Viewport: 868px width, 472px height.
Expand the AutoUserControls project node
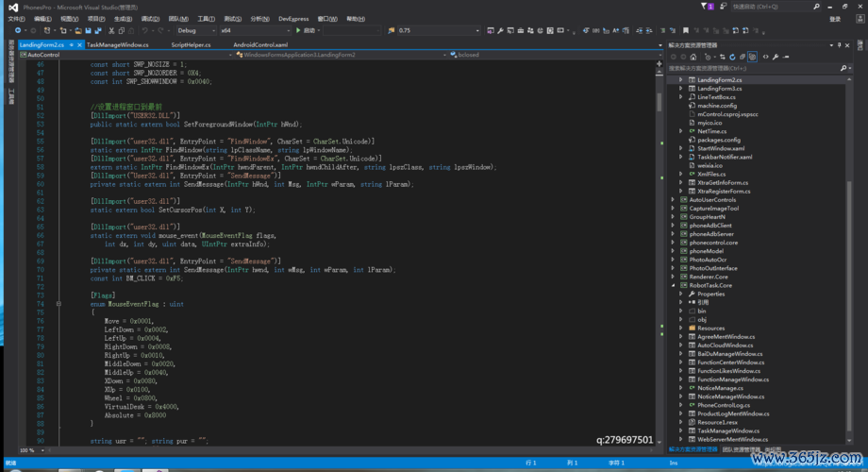pyautogui.click(x=673, y=199)
